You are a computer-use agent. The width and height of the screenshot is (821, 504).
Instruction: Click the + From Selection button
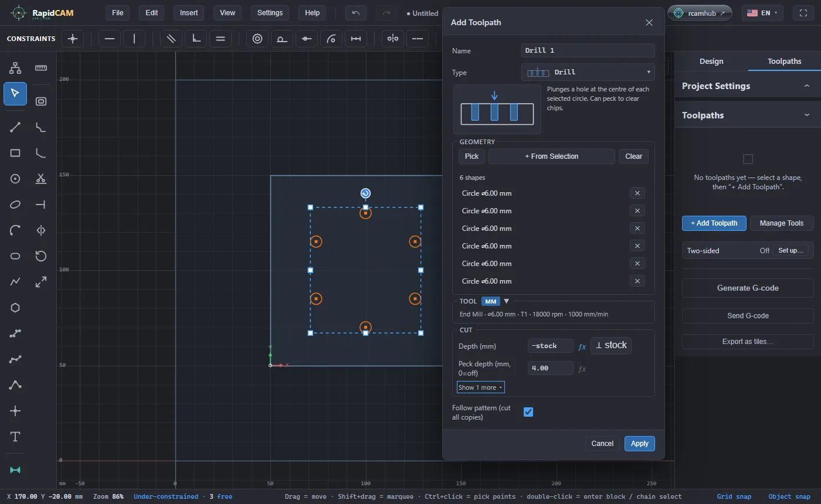coord(552,156)
